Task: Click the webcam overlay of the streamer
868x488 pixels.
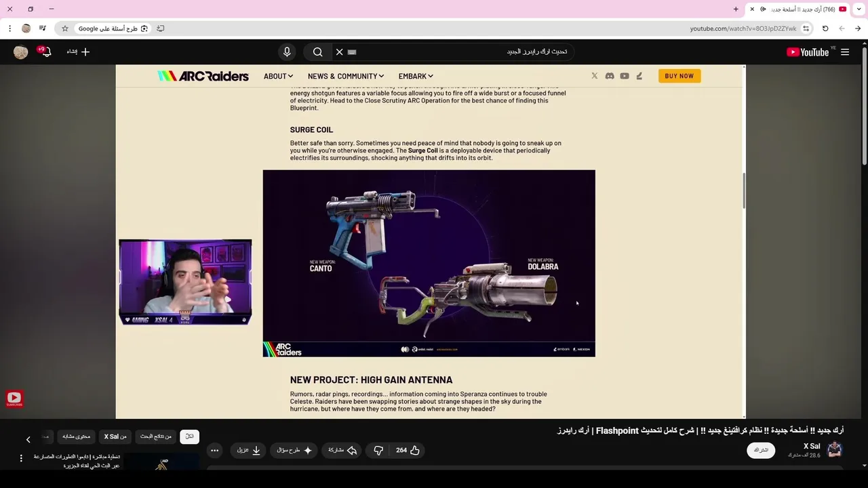Action: pyautogui.click(x=185, y=282)
